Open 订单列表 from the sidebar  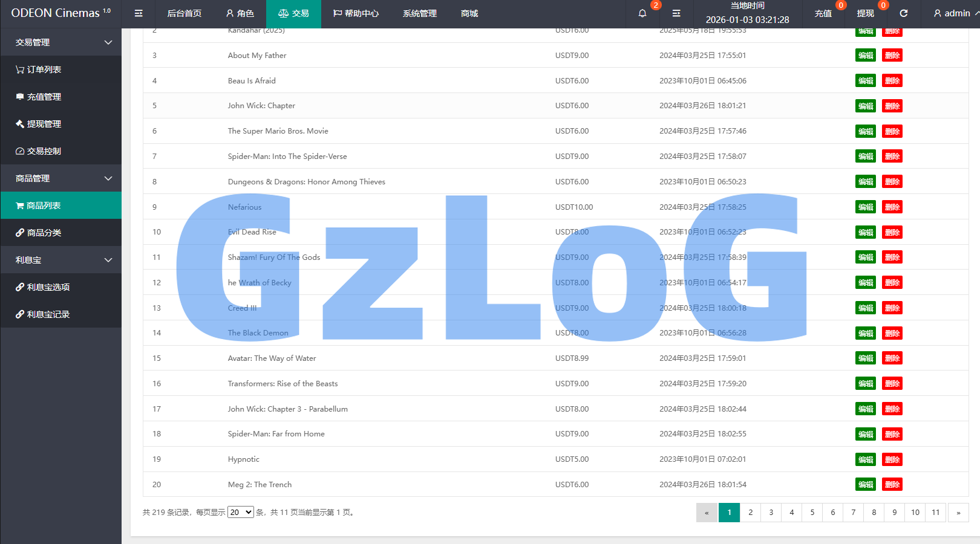[44, 70]
